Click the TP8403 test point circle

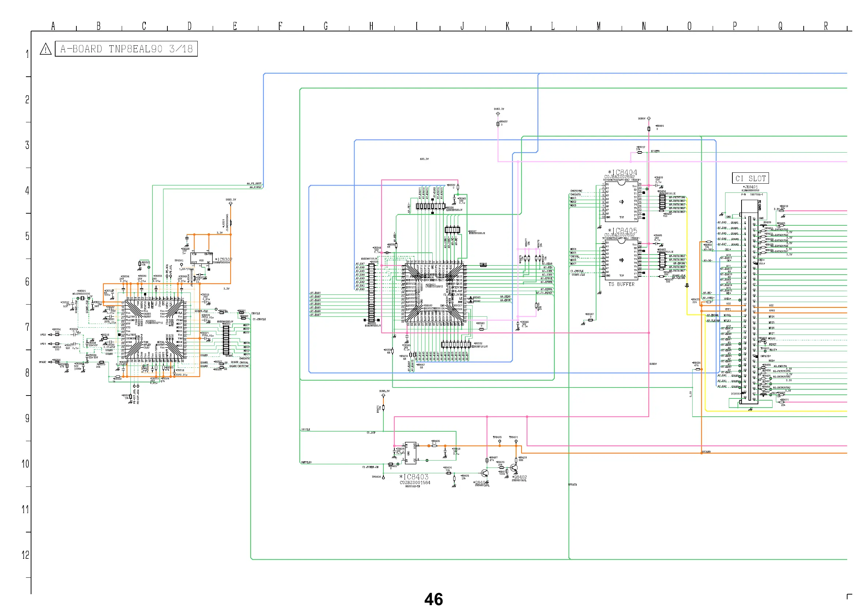499,441
